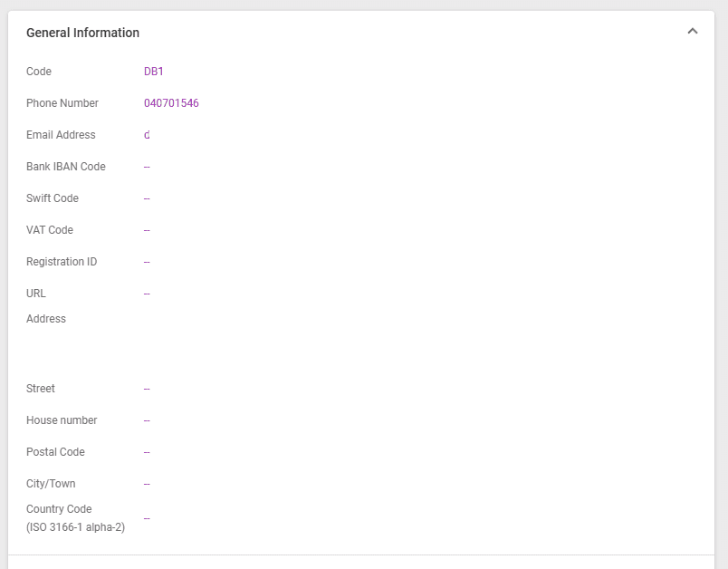
Task: Click the Street empty value
Action: point(147,389)
